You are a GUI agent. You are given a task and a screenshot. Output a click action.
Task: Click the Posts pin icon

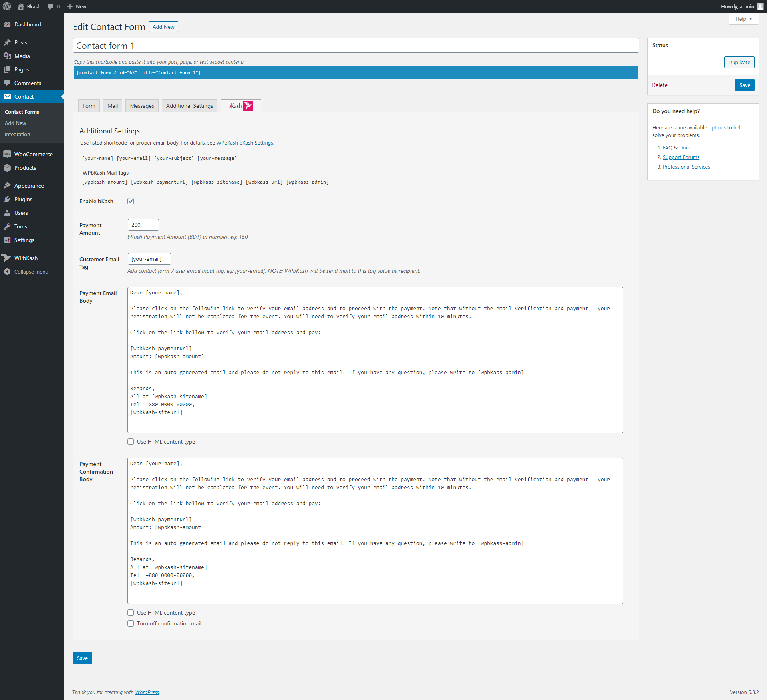point(7,42)
